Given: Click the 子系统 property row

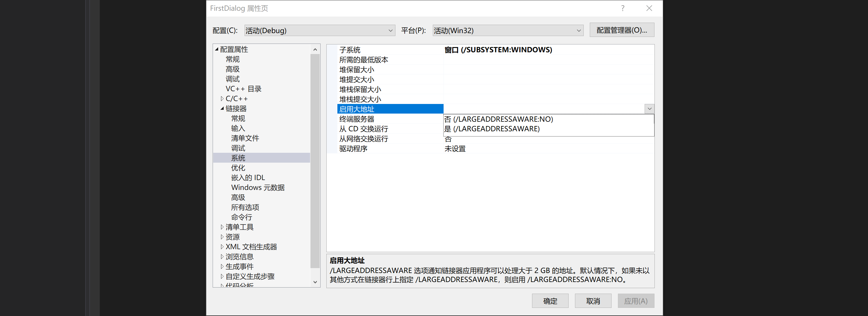Looking at the screenshot, I should coord(350,50).
